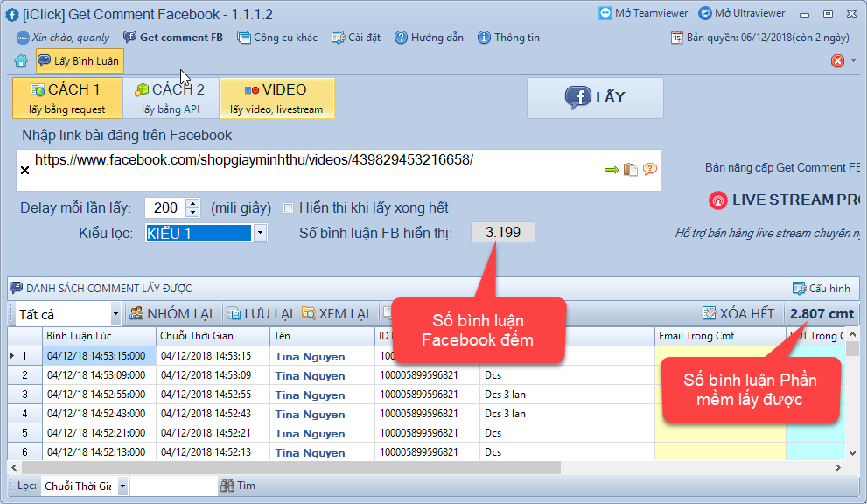The width and height of the screenshot is (867, 504).
Task: Click the home icon
Action: click(21, 61)
